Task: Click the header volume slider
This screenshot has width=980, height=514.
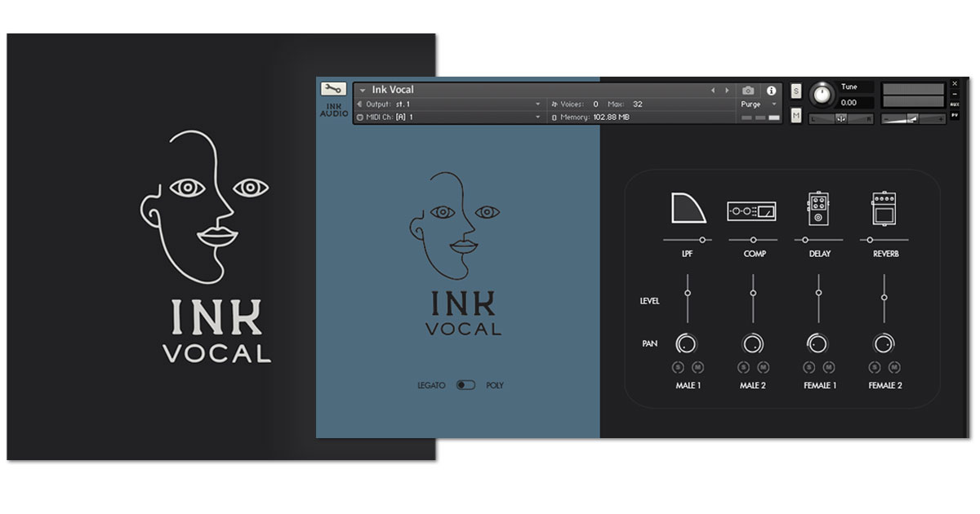Action: 913,119
